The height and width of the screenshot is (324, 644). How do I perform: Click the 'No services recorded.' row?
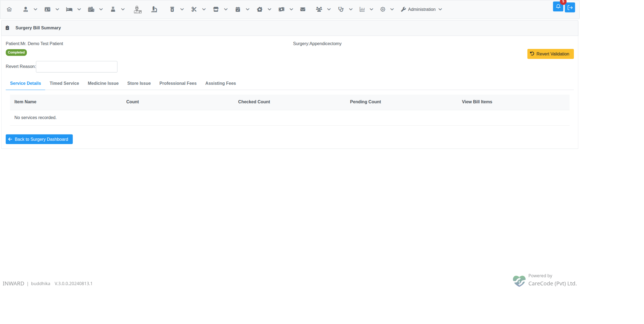(290, 118)
